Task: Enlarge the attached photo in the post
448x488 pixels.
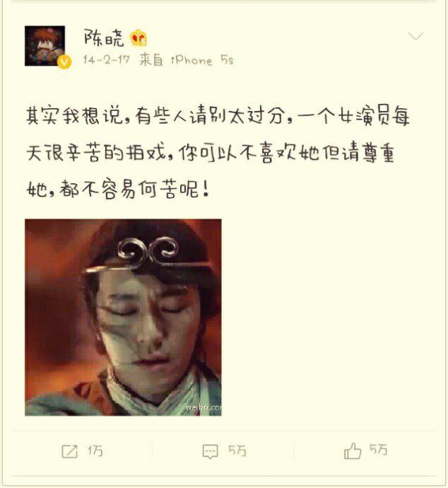Action: [x=123, y=318]
